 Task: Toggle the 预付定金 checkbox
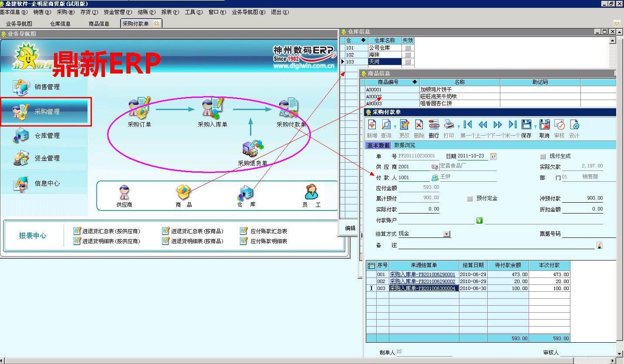pyautogui.click(x=469, y=198)
